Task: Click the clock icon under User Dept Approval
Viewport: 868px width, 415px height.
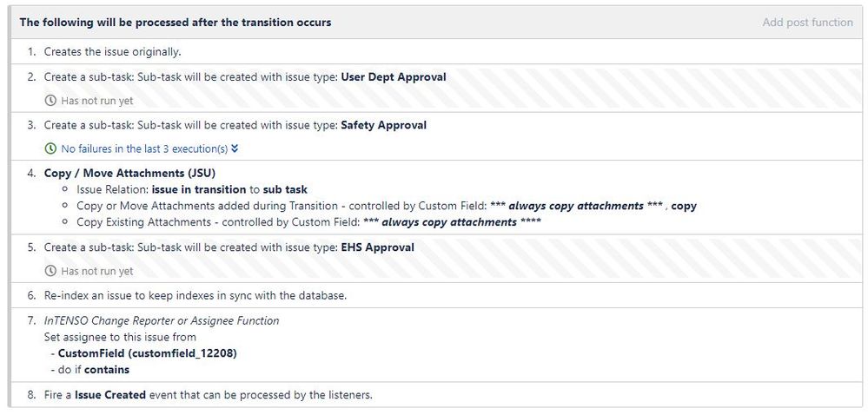Action: tap(50, 101)
